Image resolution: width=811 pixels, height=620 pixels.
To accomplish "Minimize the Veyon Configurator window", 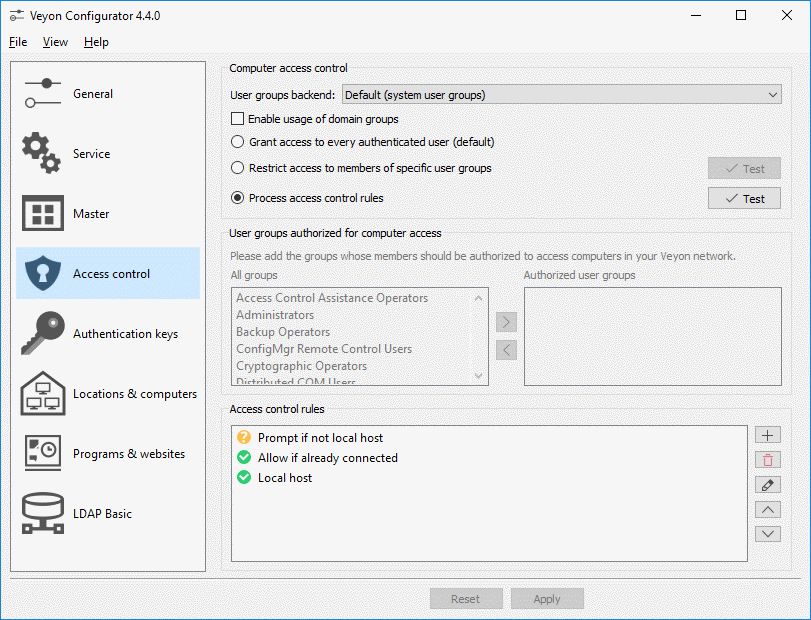I will 696,16.
